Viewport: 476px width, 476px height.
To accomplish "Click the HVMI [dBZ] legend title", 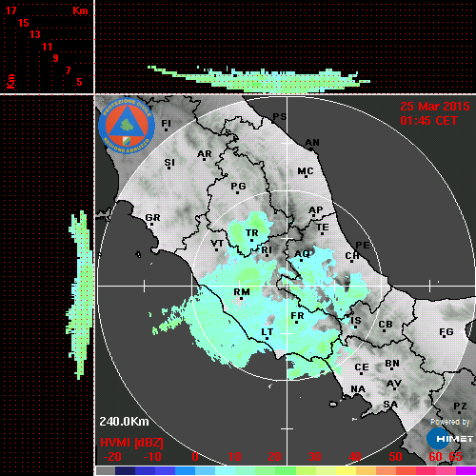I will (131, 443).
